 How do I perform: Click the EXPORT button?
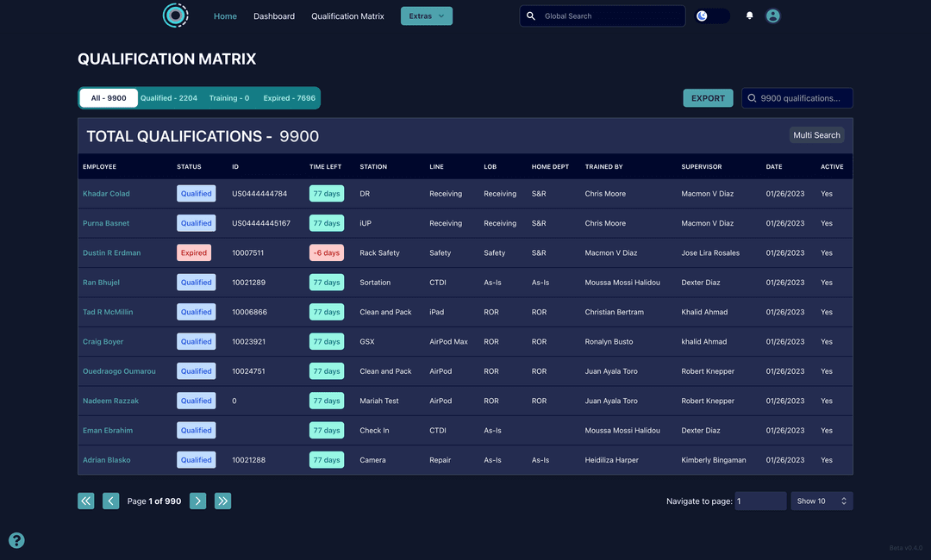coord(708,98)
